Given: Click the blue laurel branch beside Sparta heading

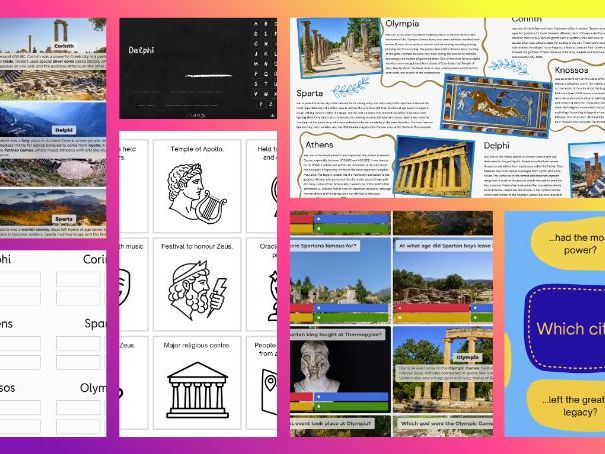Looking at the screenshot, I should (350, 88).
